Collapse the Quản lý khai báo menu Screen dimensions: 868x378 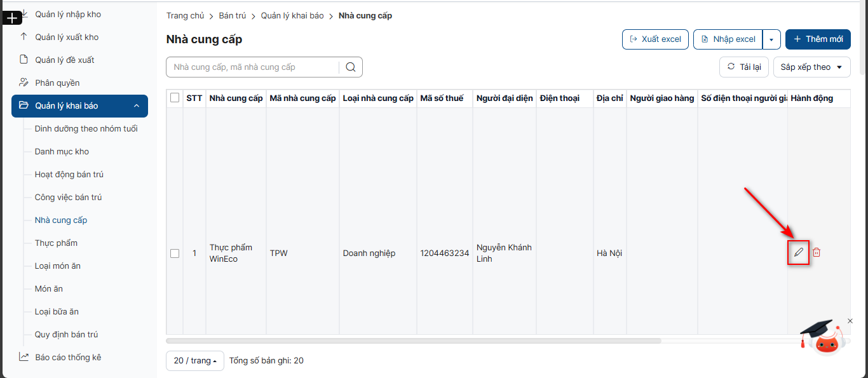[x=136, y=106]
